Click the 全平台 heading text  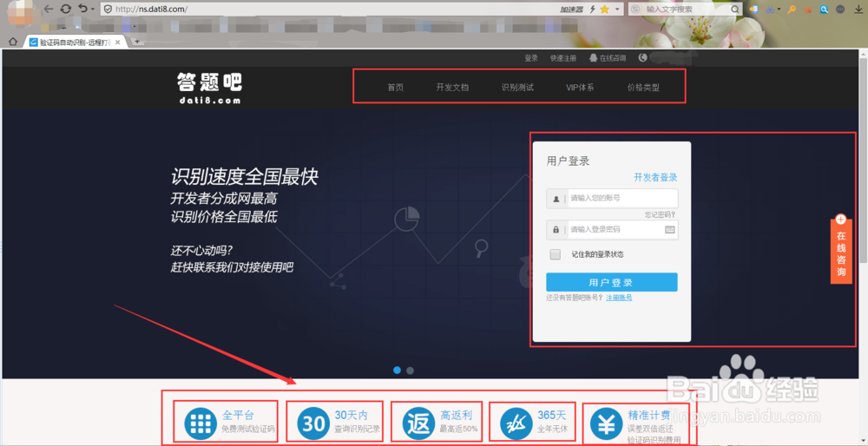[x=239, y=415]
